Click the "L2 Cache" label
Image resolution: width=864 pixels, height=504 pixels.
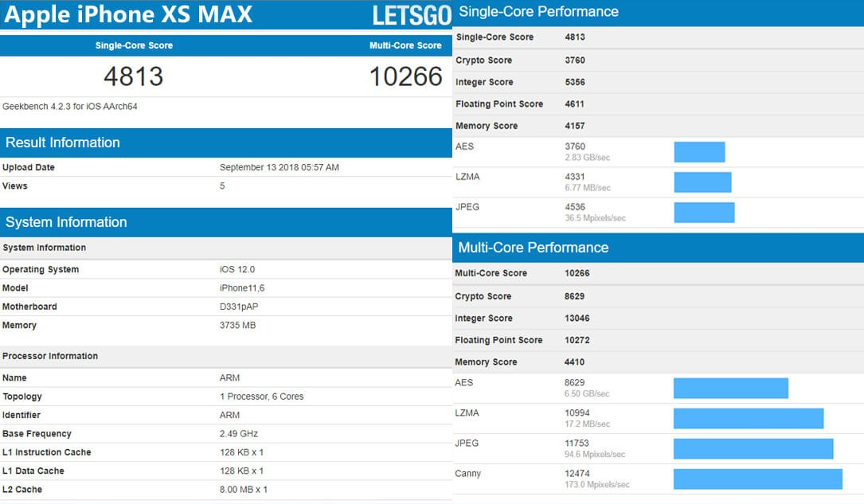pos(22,490)
